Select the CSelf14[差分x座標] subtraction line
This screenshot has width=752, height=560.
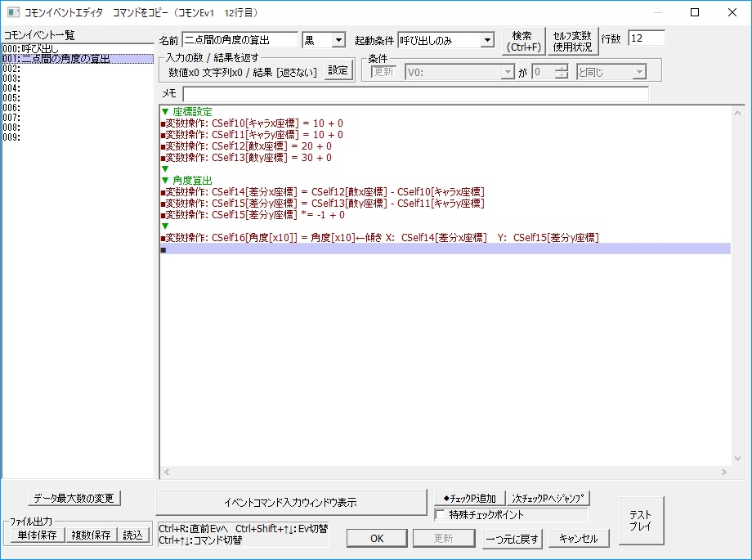[445, 192]
